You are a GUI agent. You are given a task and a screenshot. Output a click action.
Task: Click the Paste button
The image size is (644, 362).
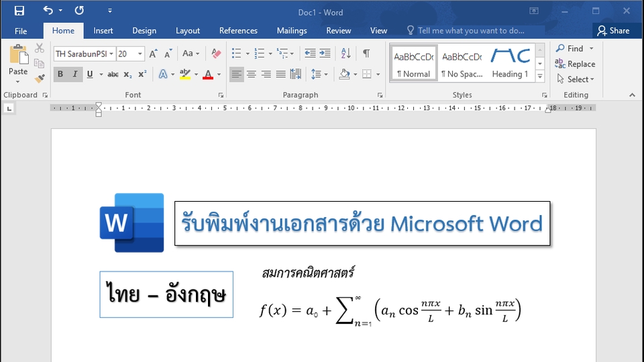18,60
